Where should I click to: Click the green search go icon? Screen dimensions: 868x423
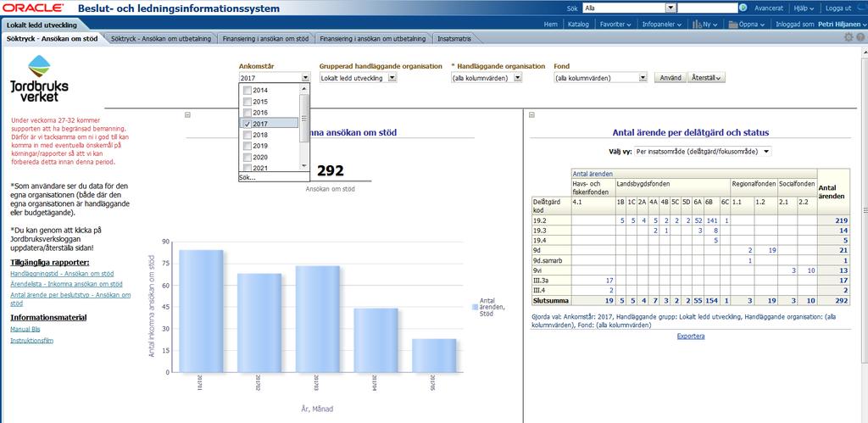(743, 8)
